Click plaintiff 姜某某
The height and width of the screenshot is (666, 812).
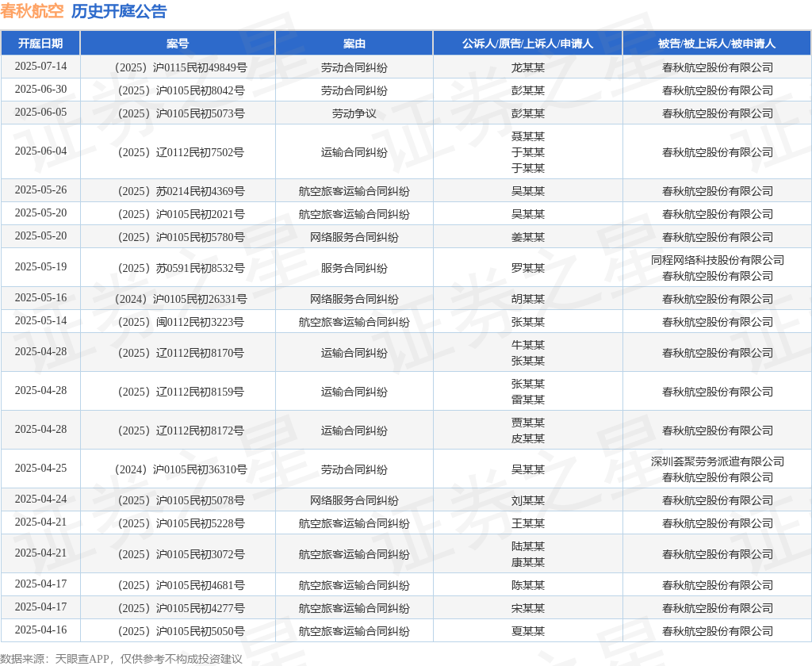coord(527,237)
